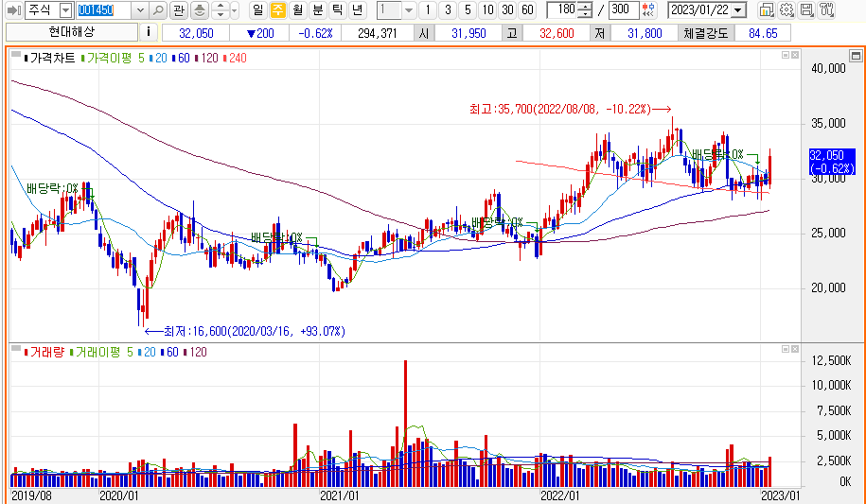
Task: Click the 거래량 volume legend label
Action: (x=47, y=352)
